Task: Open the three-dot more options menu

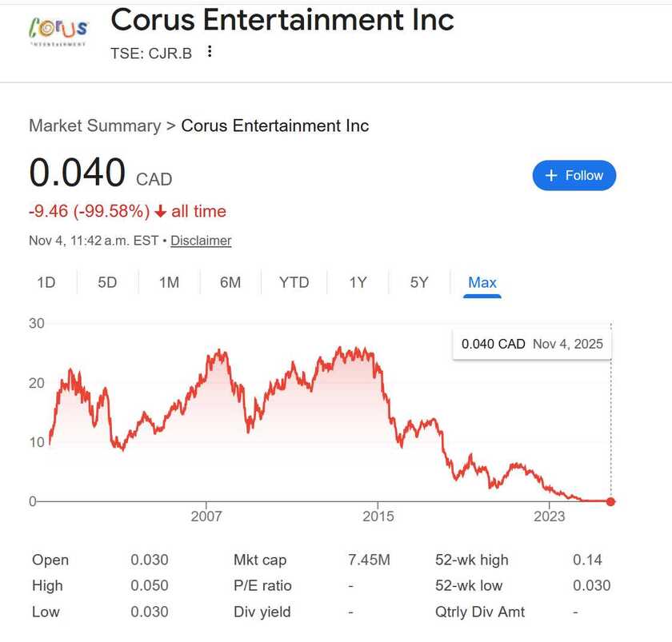Action: click(x=210, y=52)
